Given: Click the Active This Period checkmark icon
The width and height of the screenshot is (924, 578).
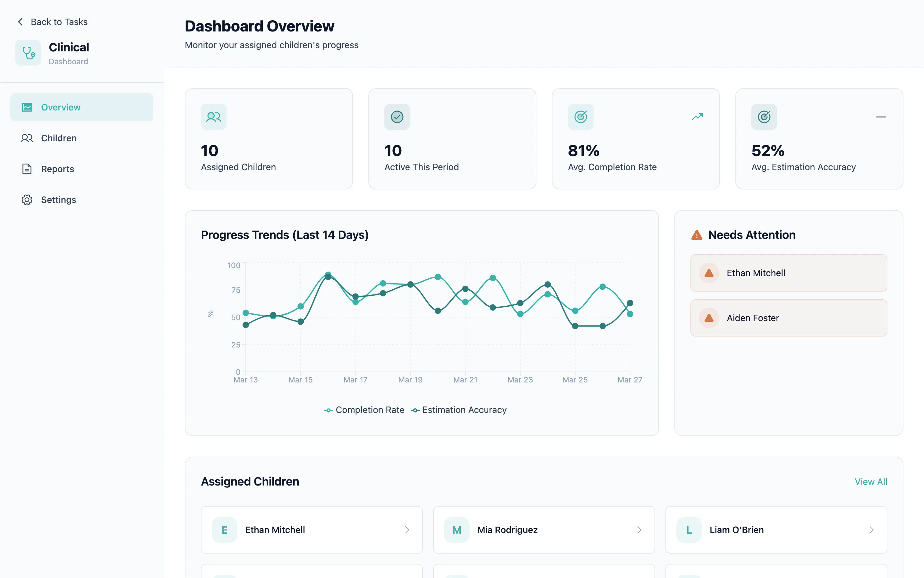Looking at the screenshot, I should pyautogui.click(x=397, y=117).
